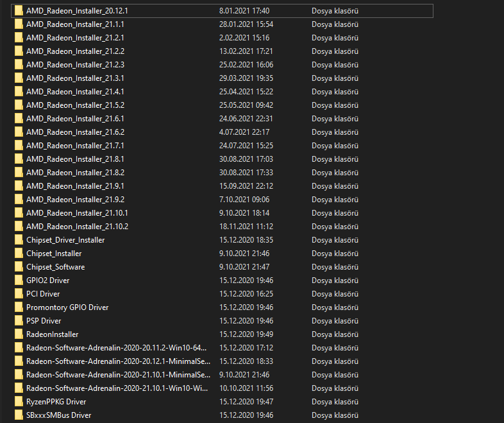Click the PSP Driver folder icon
The image size is (504, 423).
pyautogui.click(x=19, y=321)
